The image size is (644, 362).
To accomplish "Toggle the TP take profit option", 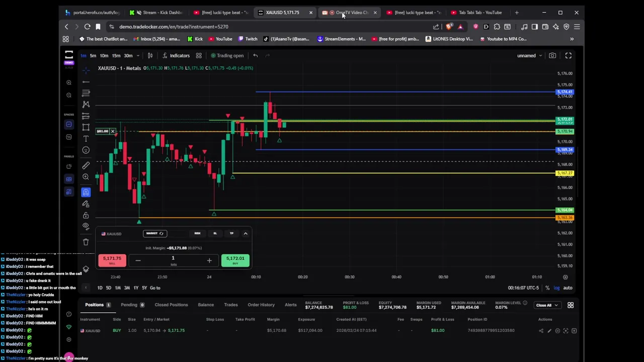I will (x=231, y=233).
